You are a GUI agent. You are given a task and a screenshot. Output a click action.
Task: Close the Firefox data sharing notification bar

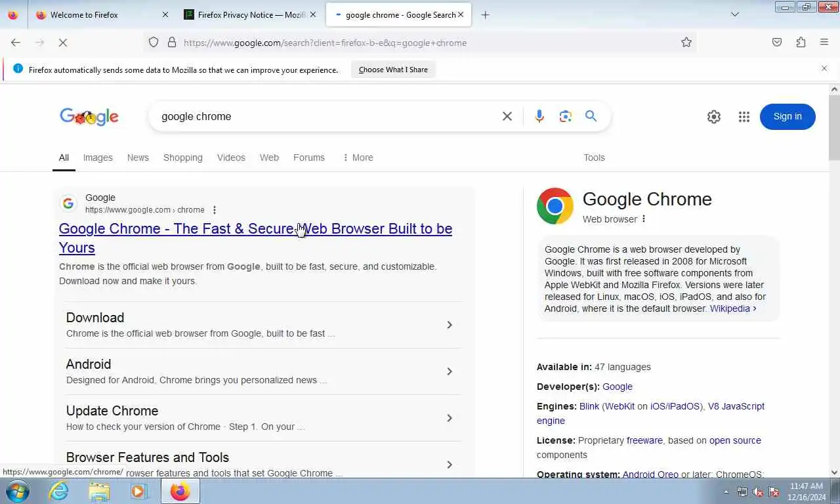click(x=824, y=68)
